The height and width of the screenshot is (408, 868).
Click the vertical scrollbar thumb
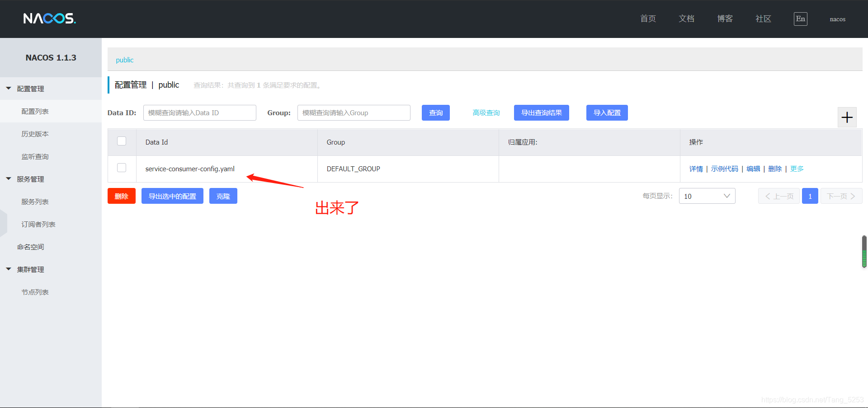pyautogui.click(x=864, y=252)
